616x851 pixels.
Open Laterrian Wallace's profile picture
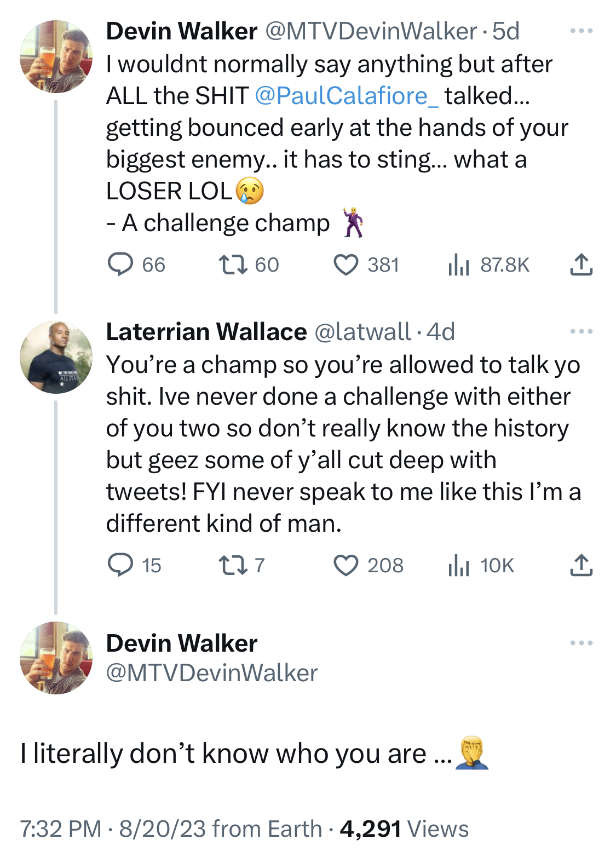pyautogui.click(x=56, y=357)
